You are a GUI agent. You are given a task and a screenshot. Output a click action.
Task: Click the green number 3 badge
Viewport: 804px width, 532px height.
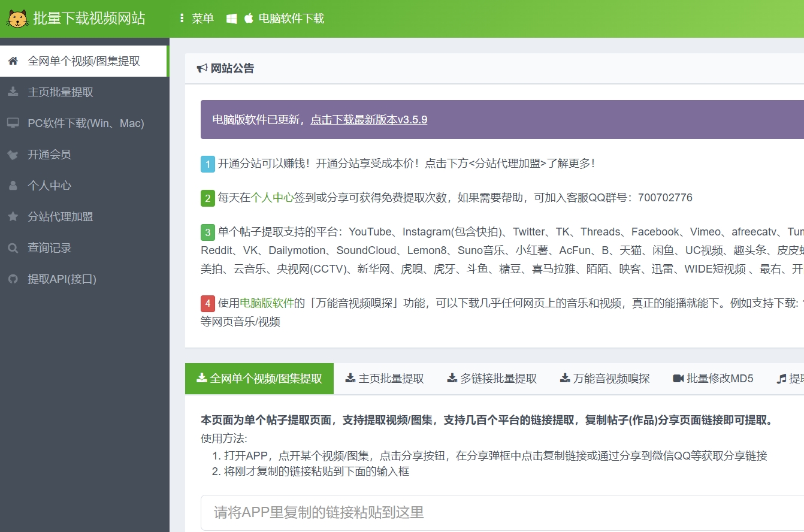click(207, 232)
